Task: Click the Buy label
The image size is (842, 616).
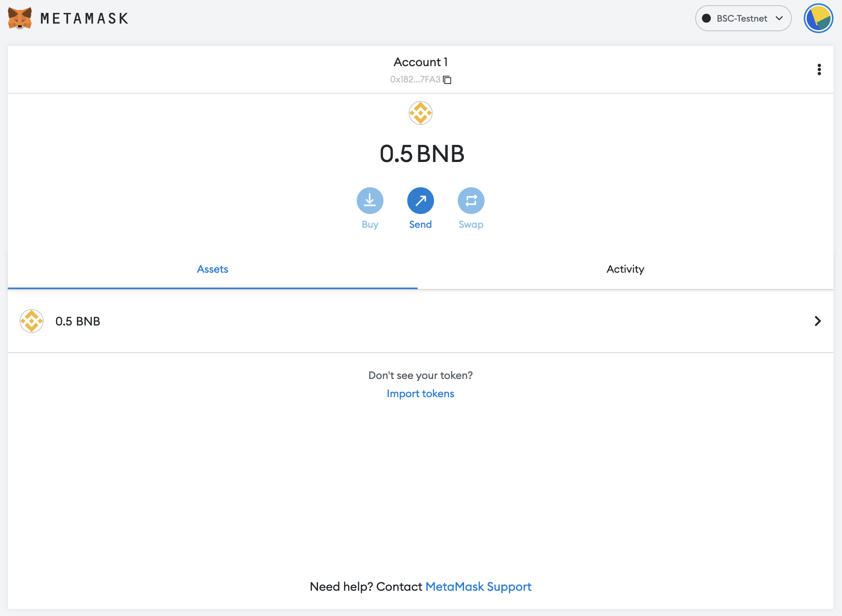Action: pyautogui.click(x=370, y=224)
